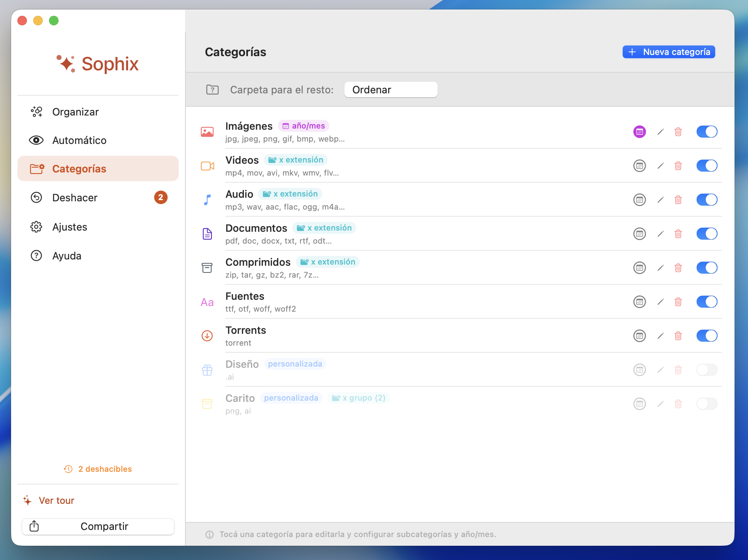This screenshot has width=748, height=560.
Task: Click the x grupo (2) tag on Carito
Action: coord(359,398)
